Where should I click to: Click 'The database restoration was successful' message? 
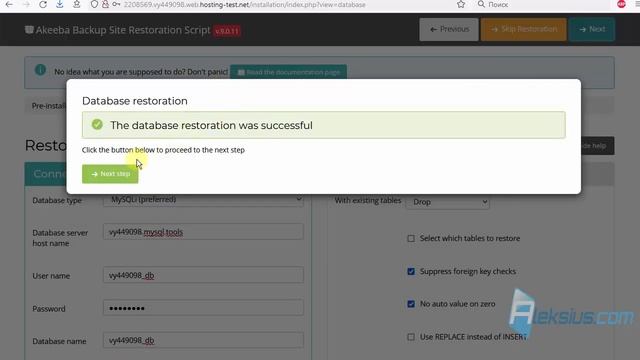(x=211, y=125)
